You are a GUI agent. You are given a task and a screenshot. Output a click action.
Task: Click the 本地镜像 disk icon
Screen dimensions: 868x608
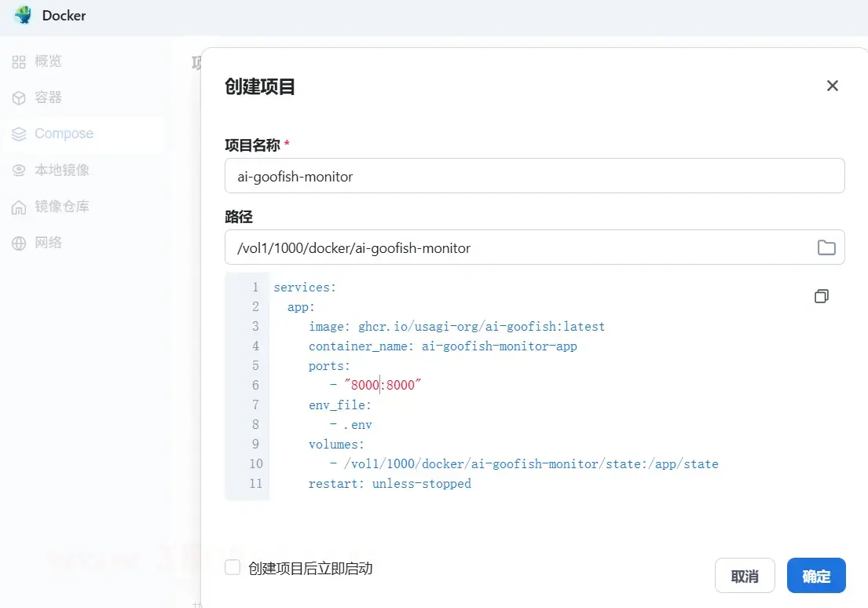19,170
